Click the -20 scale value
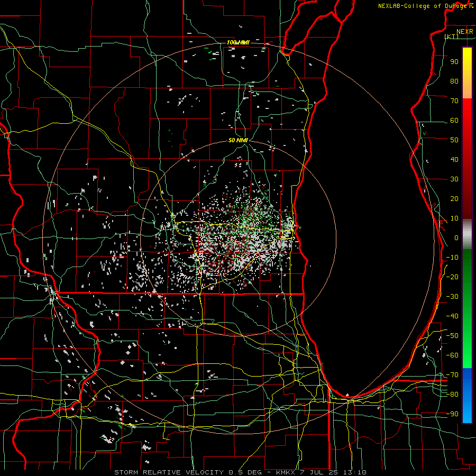476x476 pixels. (x=452, y=277)
